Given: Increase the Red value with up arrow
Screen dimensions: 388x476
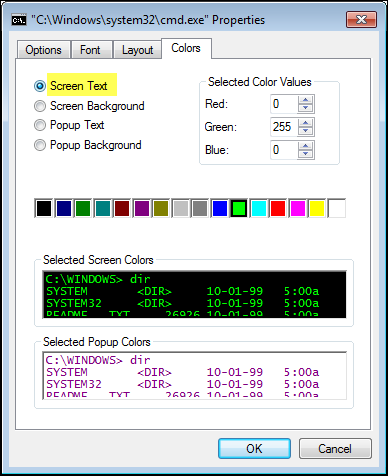Looking at the screenshot, I should point(306,100).
